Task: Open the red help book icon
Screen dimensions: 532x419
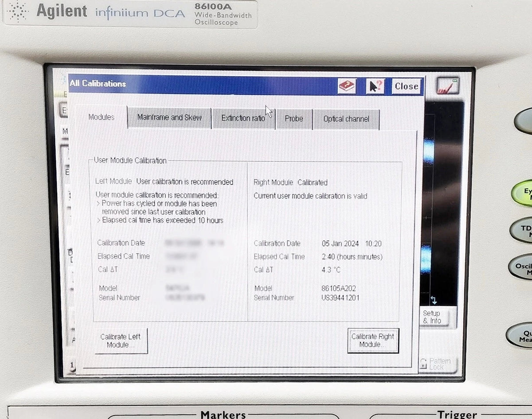Action: coord(347,86)
